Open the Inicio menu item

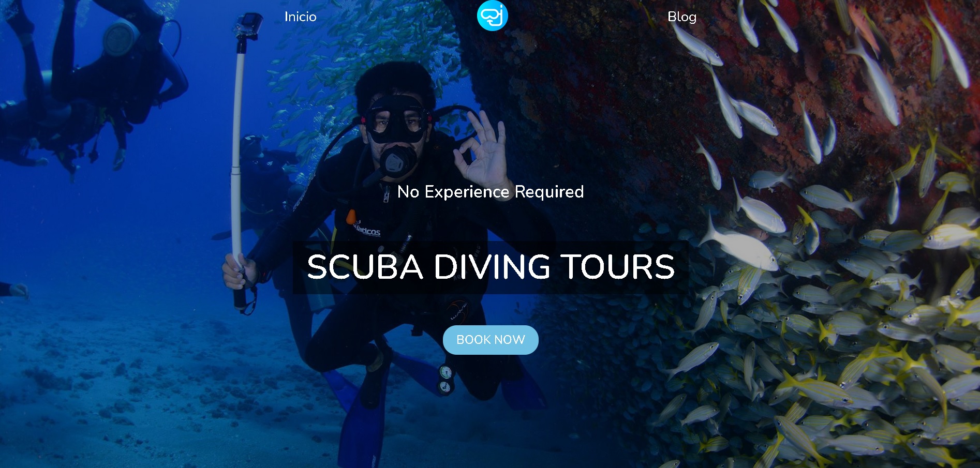pyautogui.click(x=300, y=17)
